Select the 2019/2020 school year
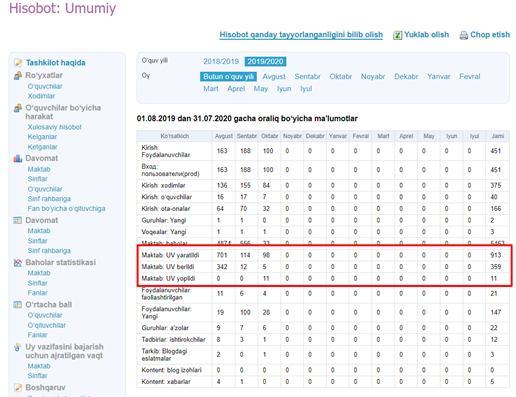 [265, 61]
